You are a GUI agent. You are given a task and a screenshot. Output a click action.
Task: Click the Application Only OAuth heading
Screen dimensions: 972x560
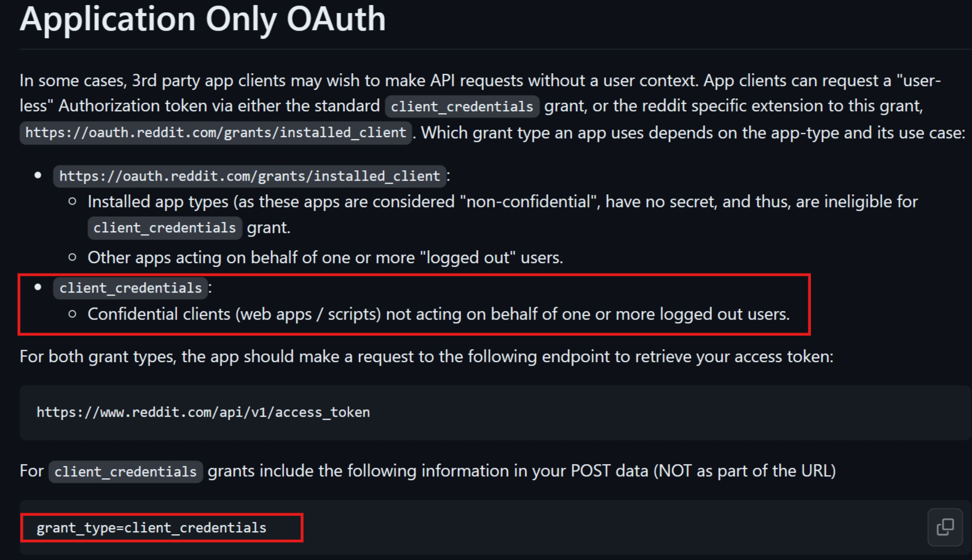tap(203, 18)
